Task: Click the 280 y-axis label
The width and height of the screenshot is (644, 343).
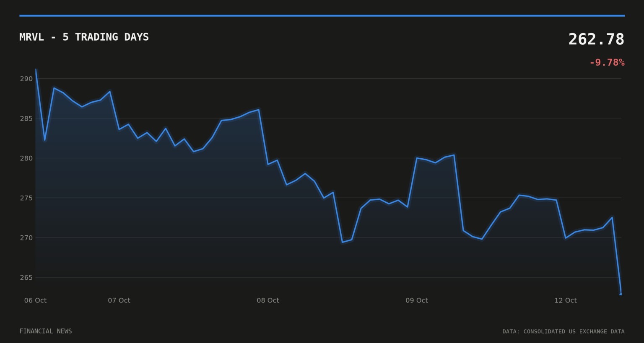Action: 26,158
